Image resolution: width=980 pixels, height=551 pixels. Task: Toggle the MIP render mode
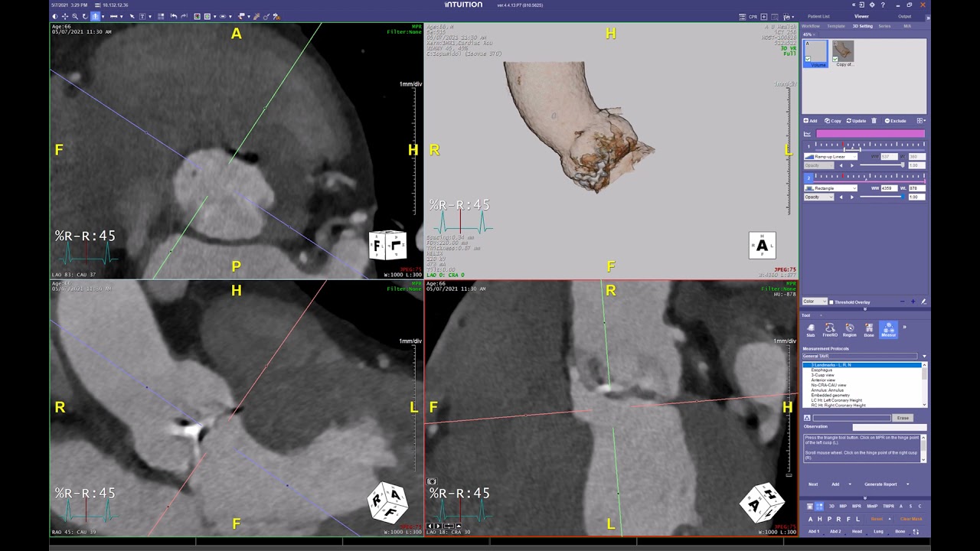[843, 507]
